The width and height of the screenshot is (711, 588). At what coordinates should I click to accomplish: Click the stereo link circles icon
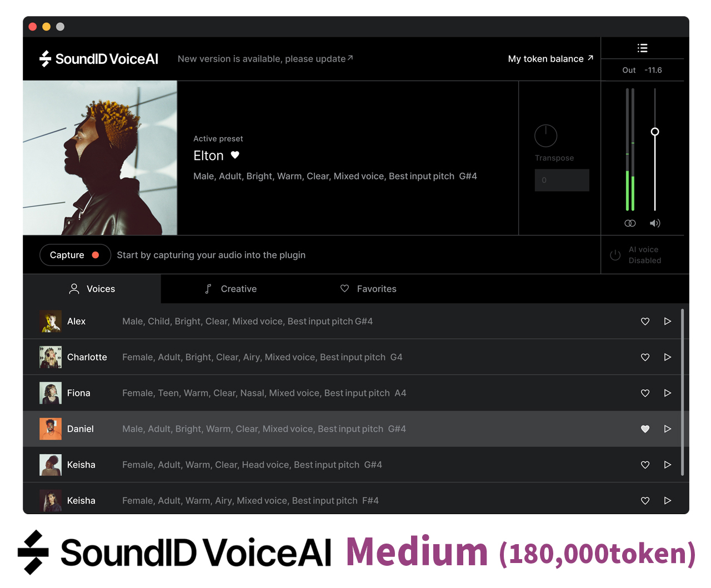(x=630, y=223)
